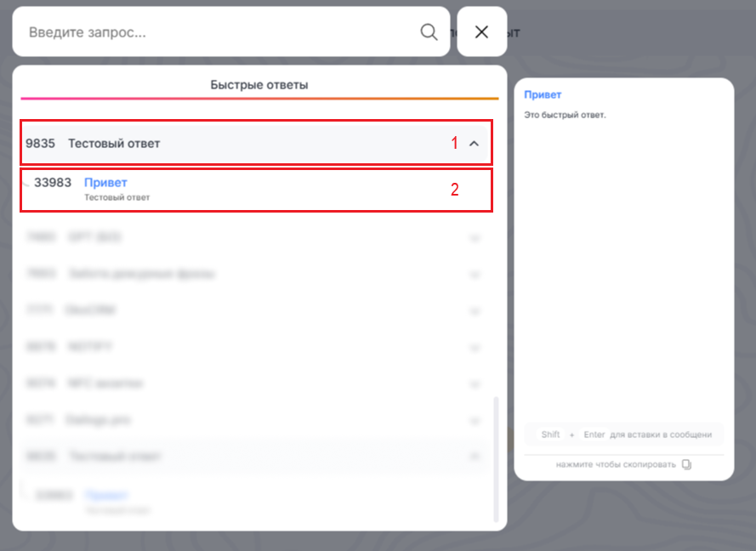Select the highlighted 33983 Привет reply

(x=105, y=183)
